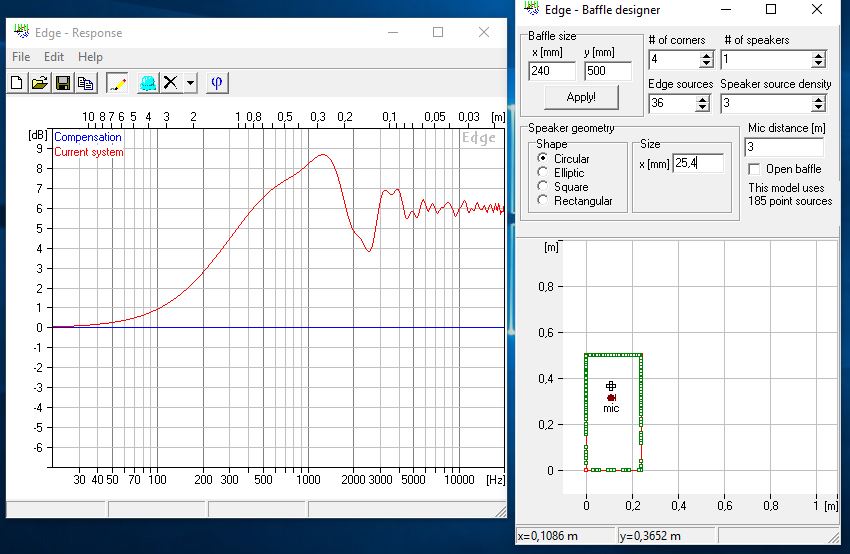This screenshot has height=554, width=850.
Task: Click the Speaker source density field
Action: [766, 103]
